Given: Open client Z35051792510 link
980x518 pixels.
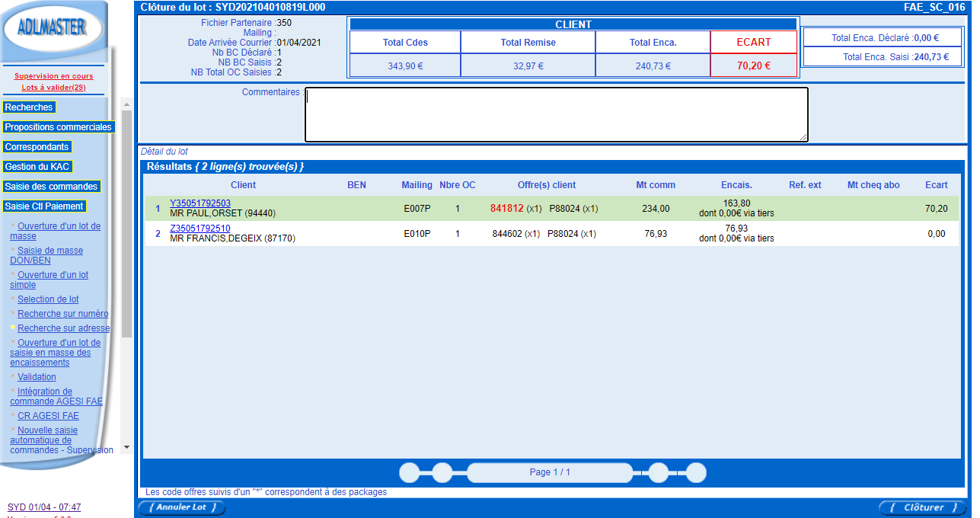Looking at the screenshot, I should (x=200, y=229).
